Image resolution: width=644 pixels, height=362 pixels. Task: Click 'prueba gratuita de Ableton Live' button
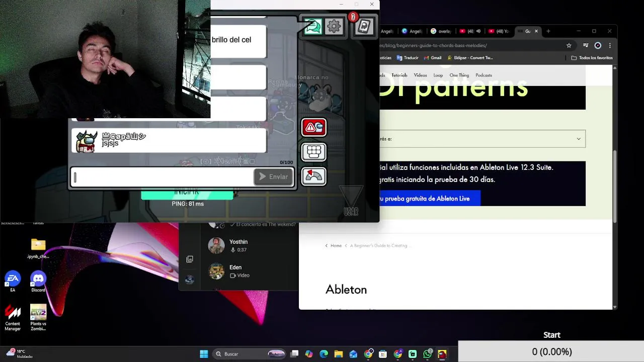coord(430,199)
